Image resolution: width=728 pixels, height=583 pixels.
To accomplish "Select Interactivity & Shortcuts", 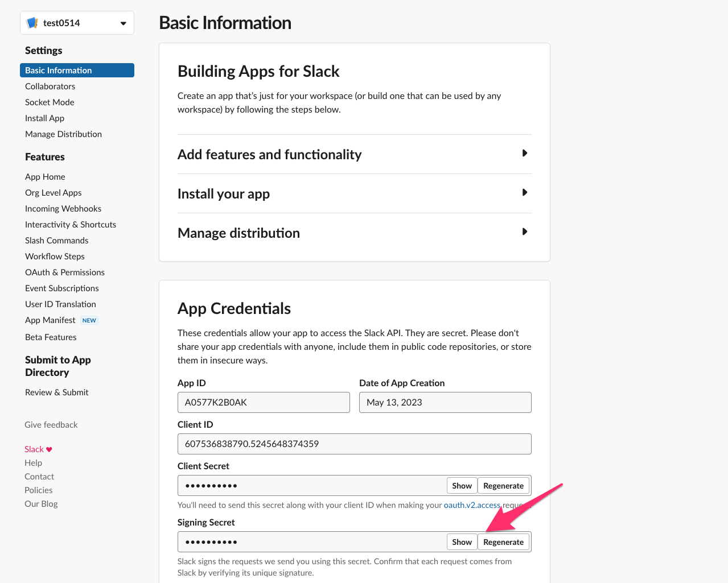I will 70,224.
